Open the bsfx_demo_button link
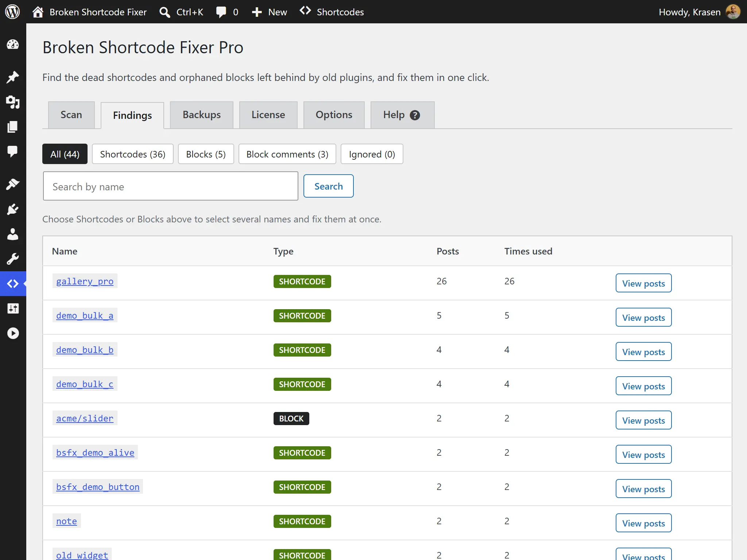The image size is (747, 560). [98, 487]
